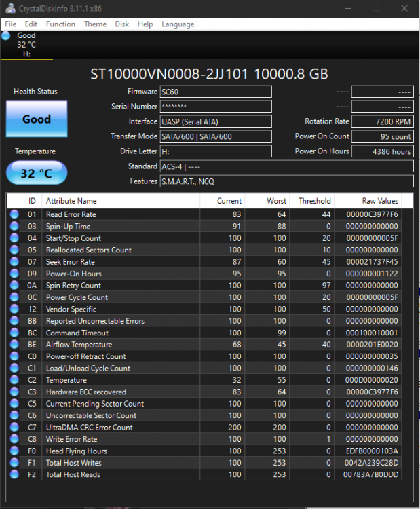
Task: Open the Edit menu
Action: click(x=31, y=24)
